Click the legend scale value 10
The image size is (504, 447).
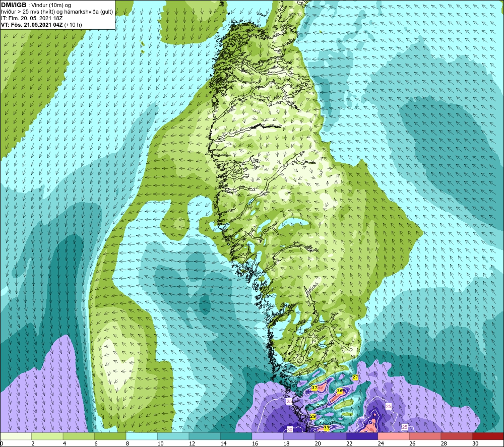[160, 443]
